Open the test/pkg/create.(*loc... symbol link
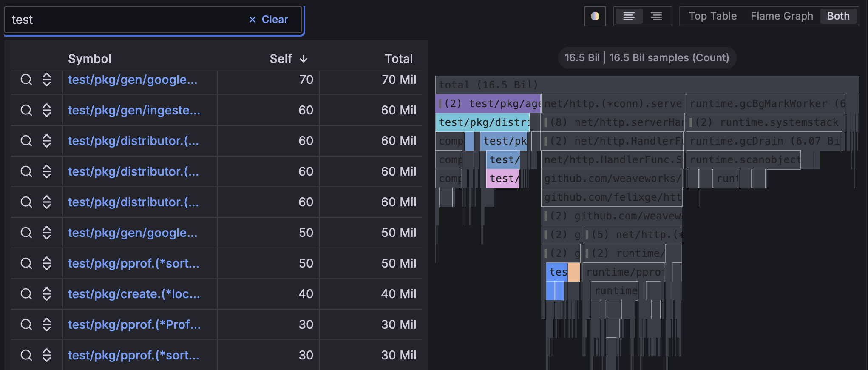This screenshot has width=868, height=370. [x=133, y=294]
